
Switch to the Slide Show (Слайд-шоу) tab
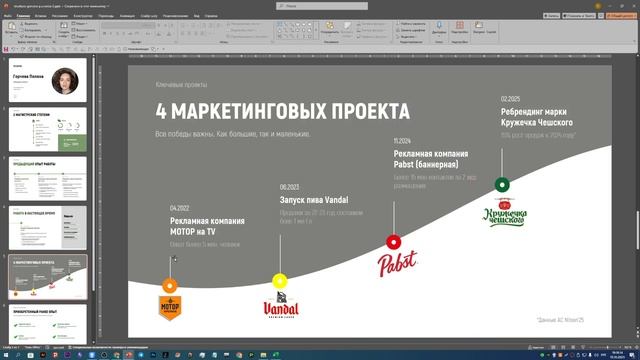[149, 16]
